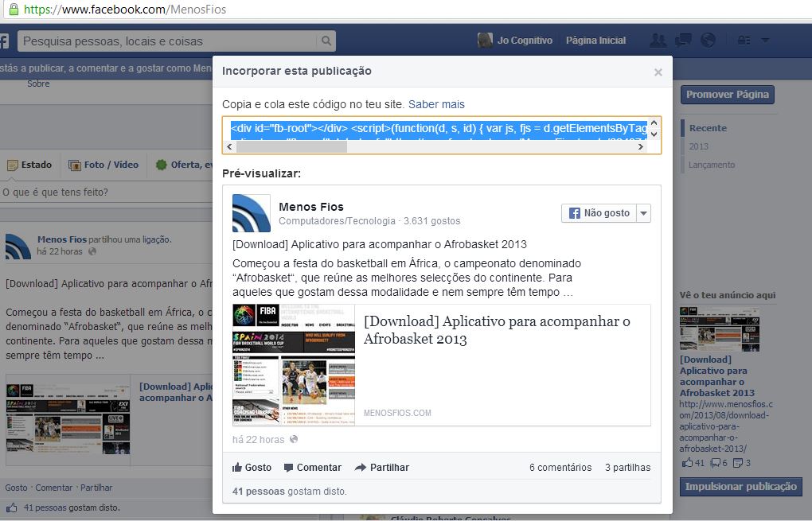Click the thumbs-up icon beside 41 pessoas gostam disto
This screenshot has width=812, height=521.
pos(11,507)
